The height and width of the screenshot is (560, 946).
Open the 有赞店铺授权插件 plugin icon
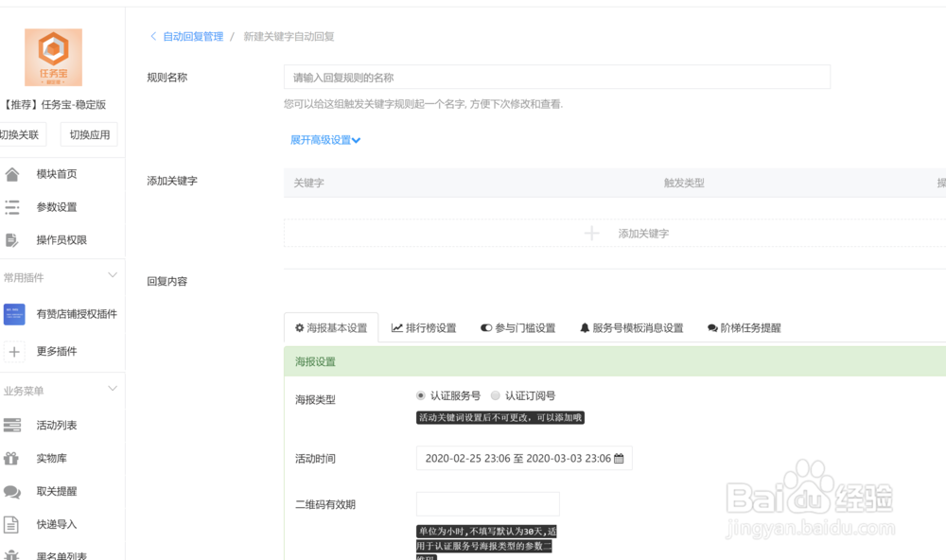pos(13,313)
